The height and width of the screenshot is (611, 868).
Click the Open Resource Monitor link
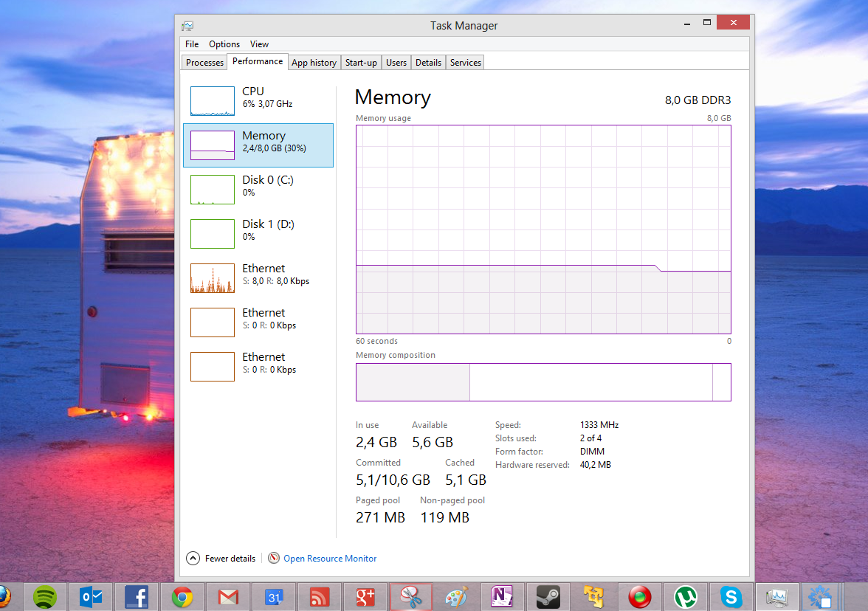[330, 559]
